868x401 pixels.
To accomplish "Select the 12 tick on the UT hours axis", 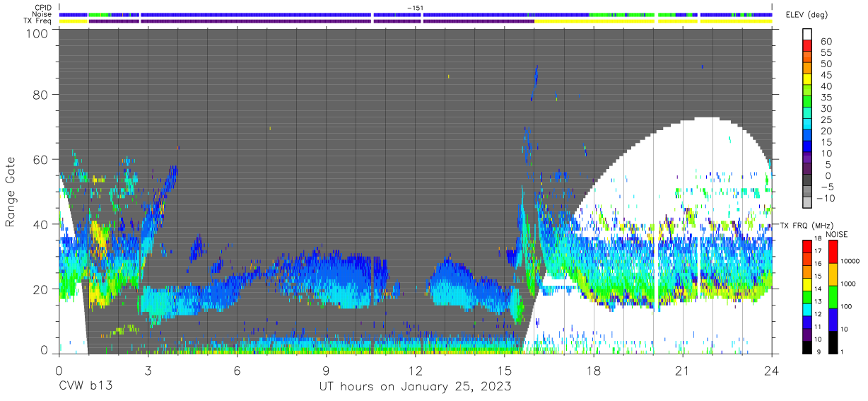I will pyautogui.click(x=416, y=370).
